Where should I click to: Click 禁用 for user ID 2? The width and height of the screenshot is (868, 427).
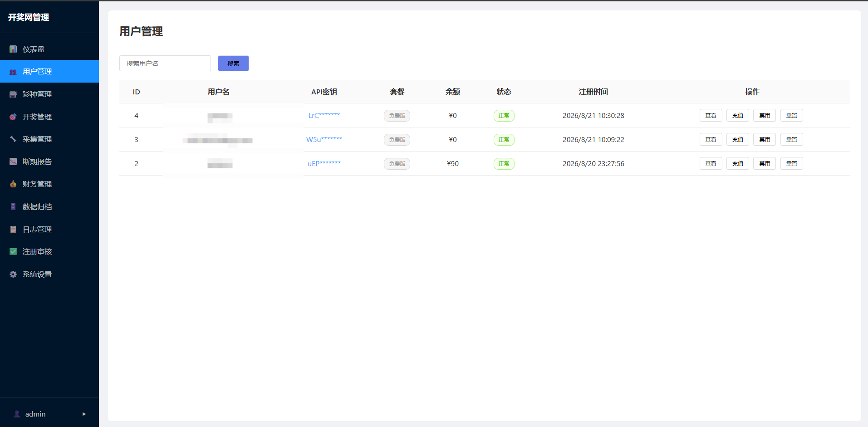point(765,163)
